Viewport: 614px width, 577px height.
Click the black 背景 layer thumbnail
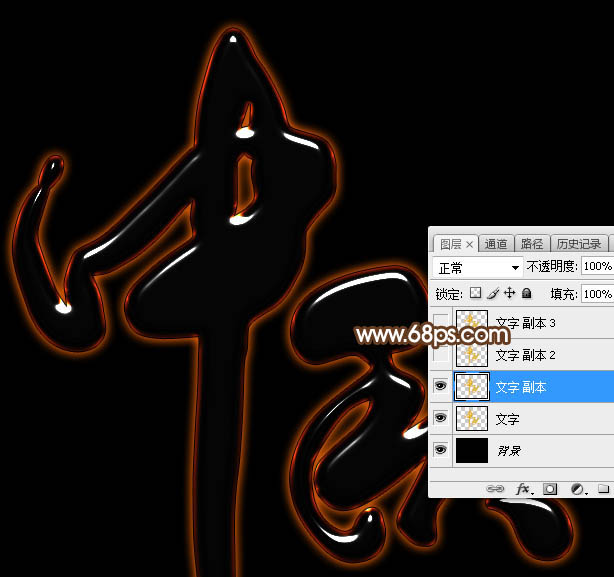click(472, 450)
